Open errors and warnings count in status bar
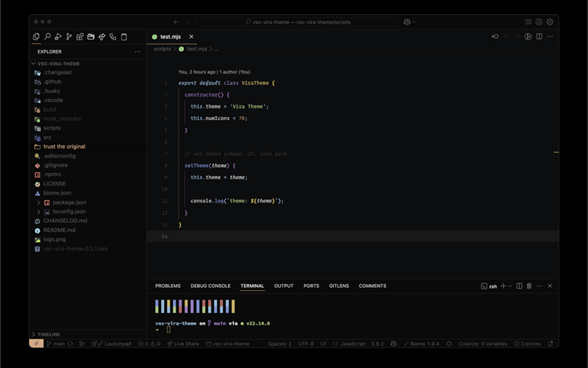 point(149,344)
